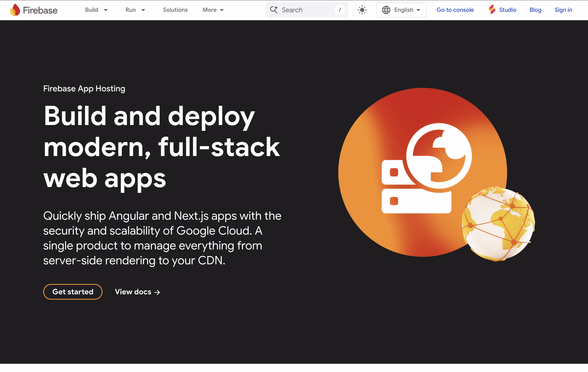The image size is (588, 372).
Task: Click the slash shortcut key badge
Action: pyautogui.click(x=340, y=10)
